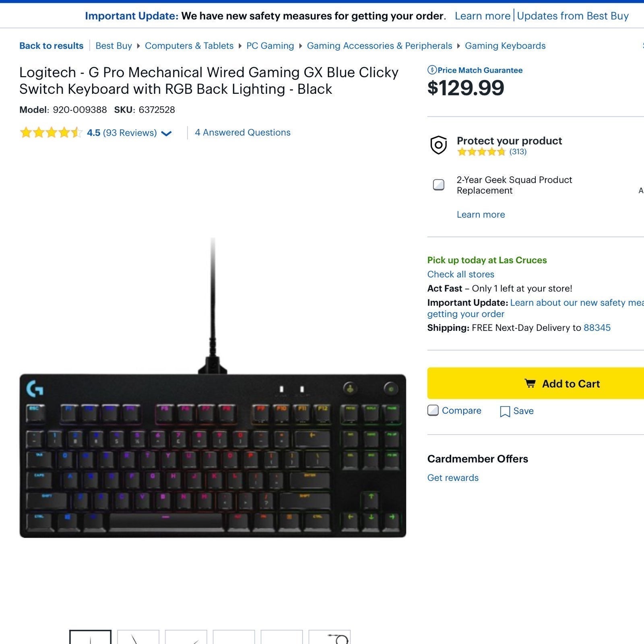Click the main keyboard product image
Image resolution: width=644 pixels, height=644 pixels.
213,388
